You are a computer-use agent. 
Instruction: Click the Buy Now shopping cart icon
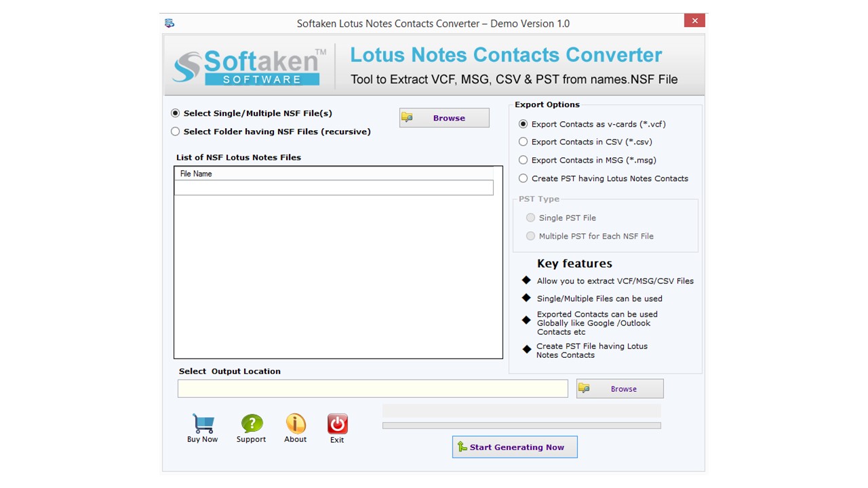point(202,422)
